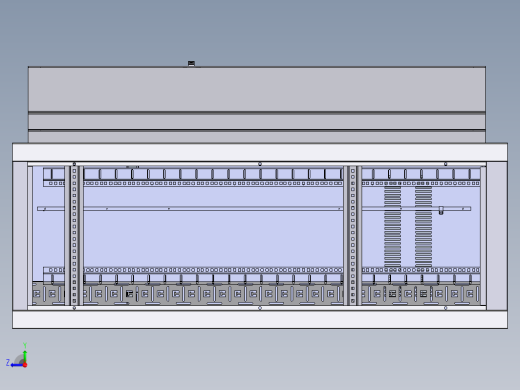The height and width of the screenshot is (390, 520).
Task: Select the left column of ventilation slots
Action: pyautogui.click(x=393, y=227)
